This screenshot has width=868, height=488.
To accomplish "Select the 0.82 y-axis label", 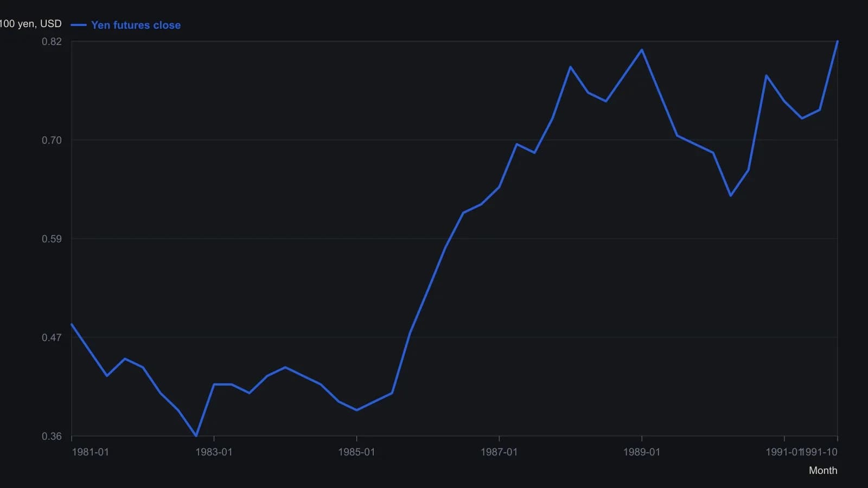I will (52, 42).
